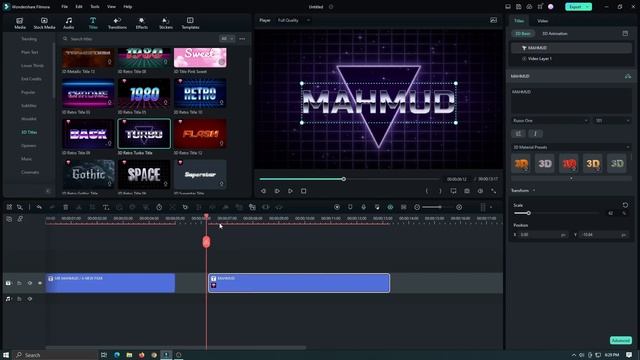This screenshot has width=640, height=360.
Task: Toggle lock on the video track
Action: [19, 283]
